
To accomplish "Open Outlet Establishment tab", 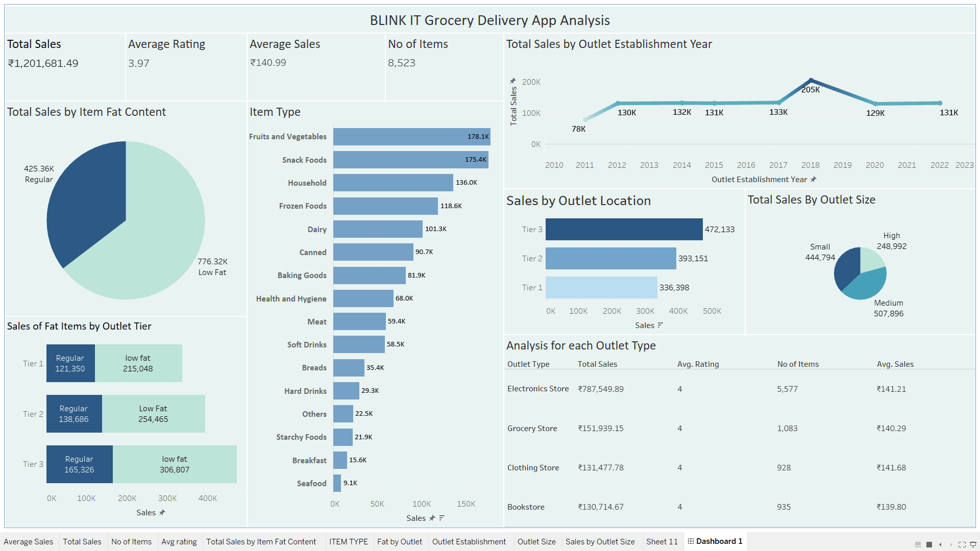I will coord(469,541).
